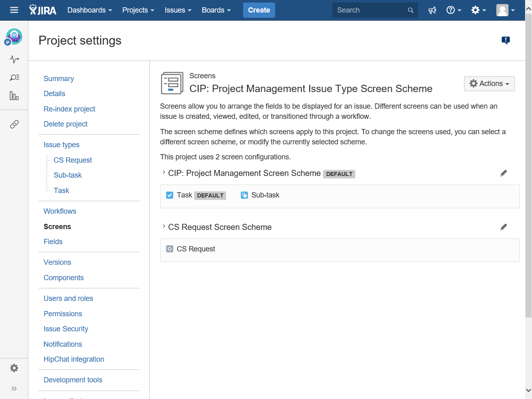Click the project avatar in sidebar

14,37
